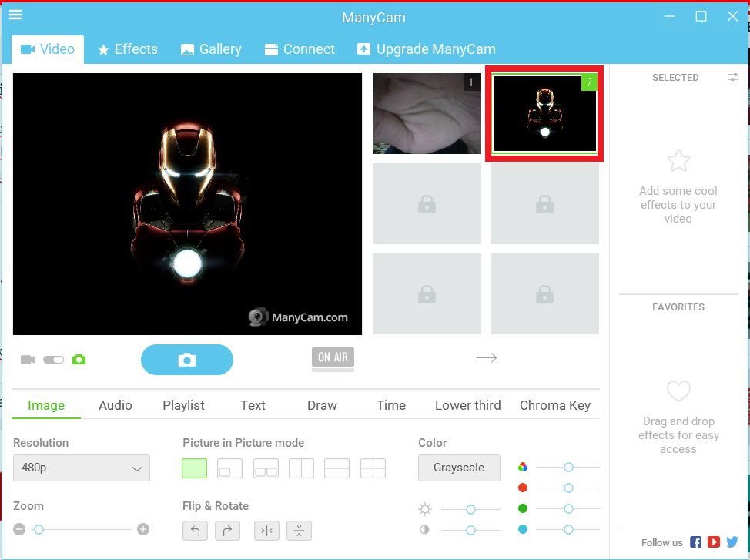This screenshot has width=750, height=560.
Task: Open the Effects tab
Action: (128, 49)
